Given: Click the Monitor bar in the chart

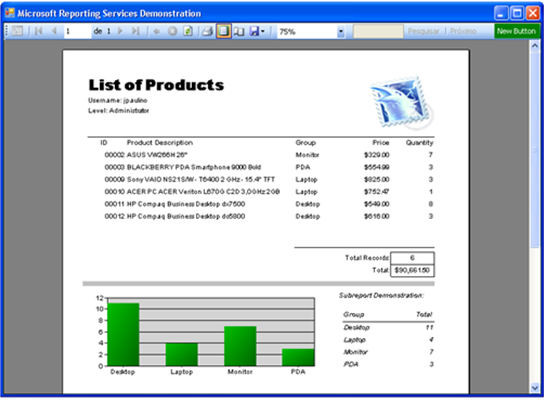Looking at the screenshot, I should click(240, 346).
